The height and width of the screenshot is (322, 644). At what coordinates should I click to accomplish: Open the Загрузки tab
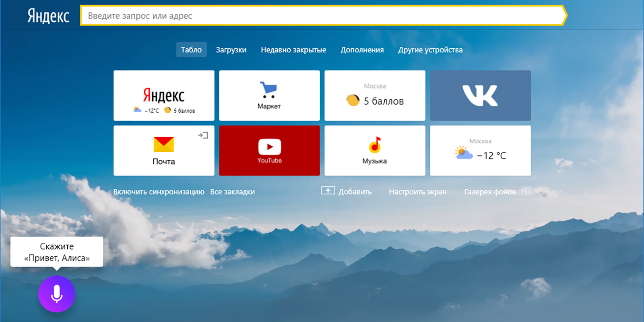click(x=231, y=50)
